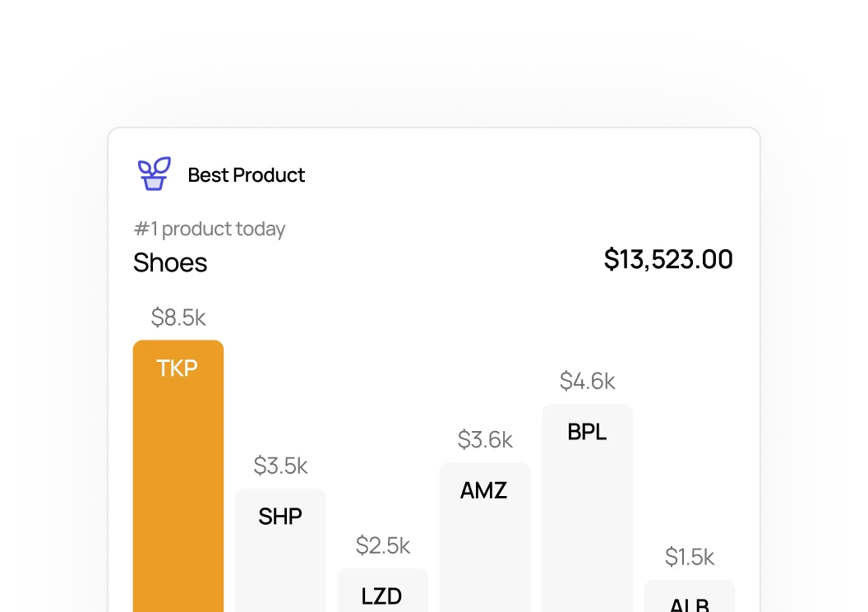The image size is (868, 612).
Task: Click the '#1 product today' subtitle
Action: point(210,229)
